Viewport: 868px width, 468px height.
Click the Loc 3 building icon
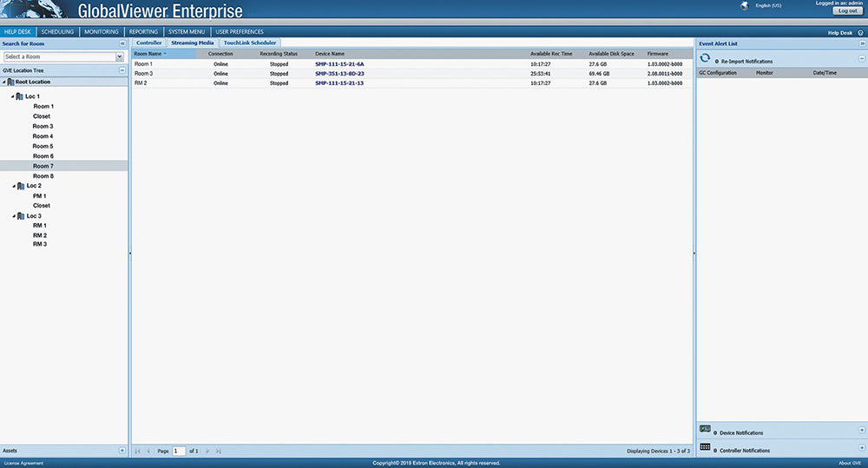click(x=21, y=216)
